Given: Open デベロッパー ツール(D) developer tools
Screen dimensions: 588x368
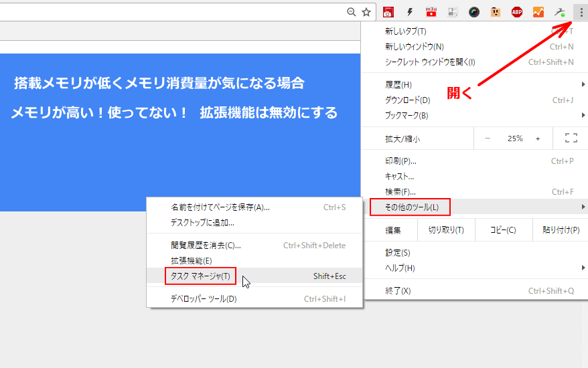Looking at the screenshot, I should pos(254,299).
